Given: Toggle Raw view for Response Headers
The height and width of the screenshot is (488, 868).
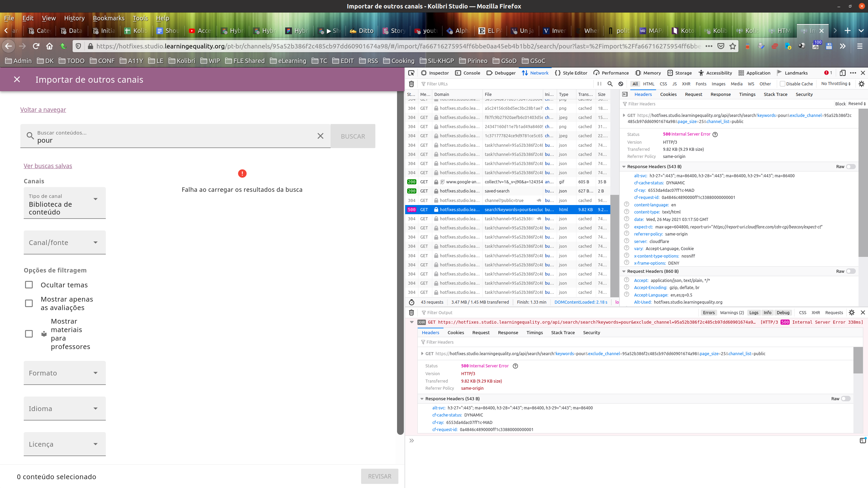Looking at the screenshot, I should tap(850, 166).
